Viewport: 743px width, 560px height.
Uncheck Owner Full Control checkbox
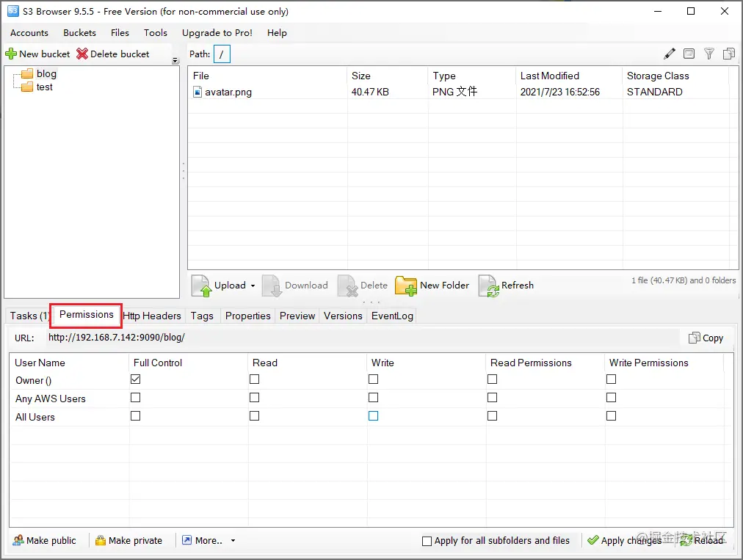[136, 379]
